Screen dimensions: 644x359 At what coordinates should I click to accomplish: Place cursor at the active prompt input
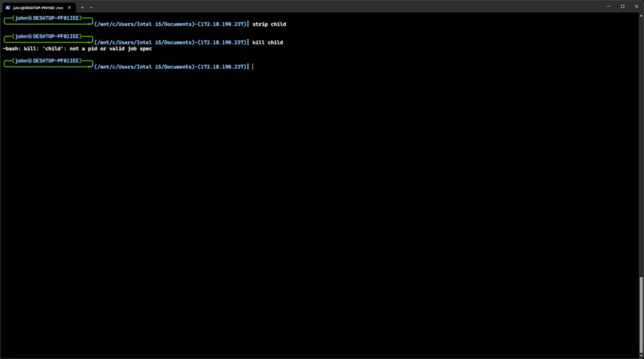coord(253,67)
